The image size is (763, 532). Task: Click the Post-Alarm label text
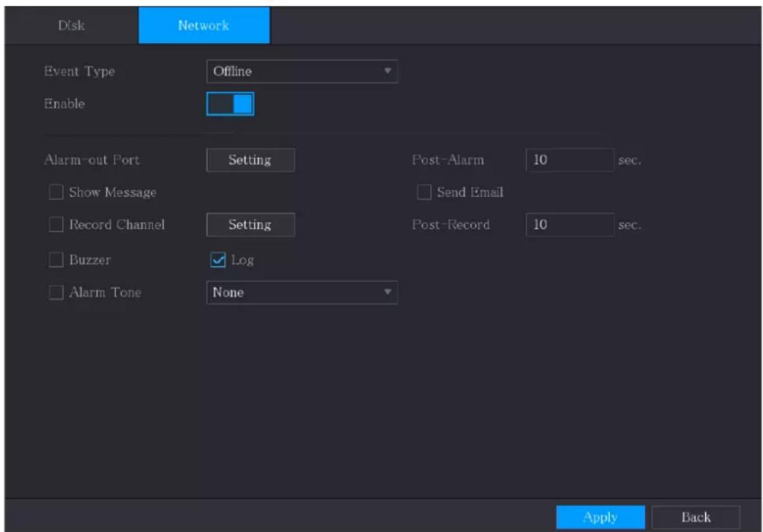pos(448,160)
